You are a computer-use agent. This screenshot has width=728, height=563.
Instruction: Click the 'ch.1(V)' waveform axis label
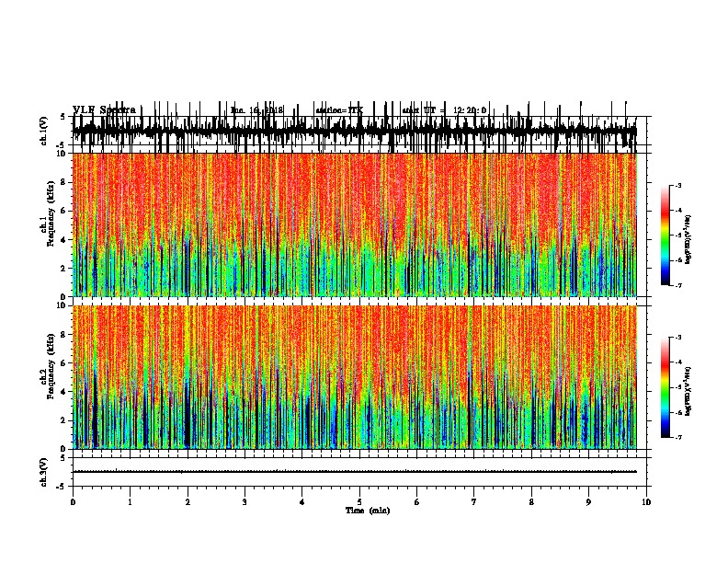coord(43,131)
